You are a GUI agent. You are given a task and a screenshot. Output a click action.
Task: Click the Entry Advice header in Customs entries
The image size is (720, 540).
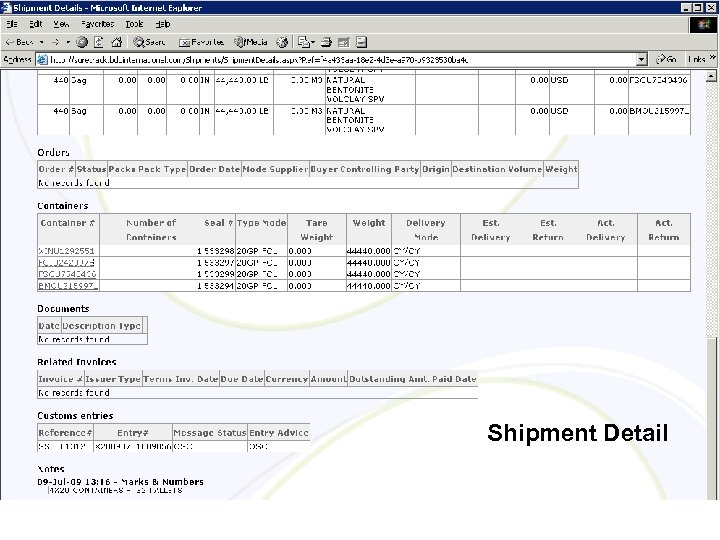tap(278, 433)
